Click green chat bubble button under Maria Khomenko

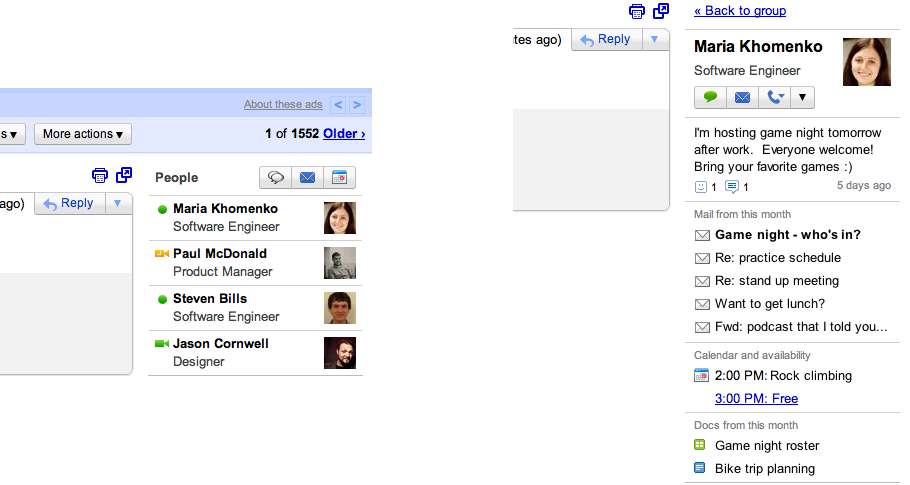[x=711, y=97]
